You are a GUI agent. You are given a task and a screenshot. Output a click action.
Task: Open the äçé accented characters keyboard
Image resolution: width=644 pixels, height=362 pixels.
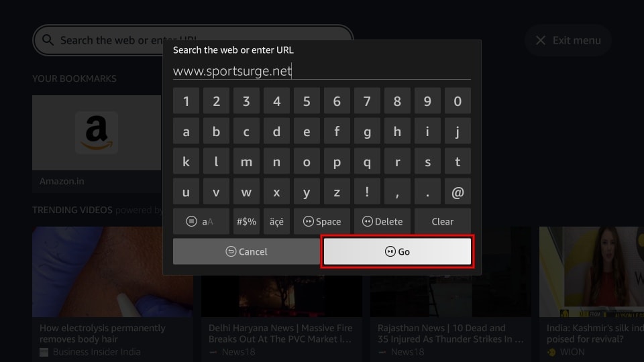[276, 221]
